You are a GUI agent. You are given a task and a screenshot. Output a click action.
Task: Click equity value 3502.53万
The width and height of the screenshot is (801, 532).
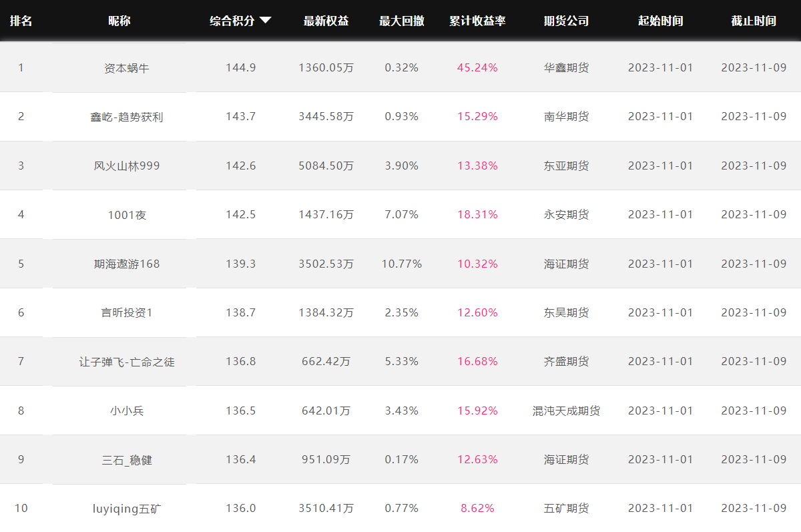(326, 264)
